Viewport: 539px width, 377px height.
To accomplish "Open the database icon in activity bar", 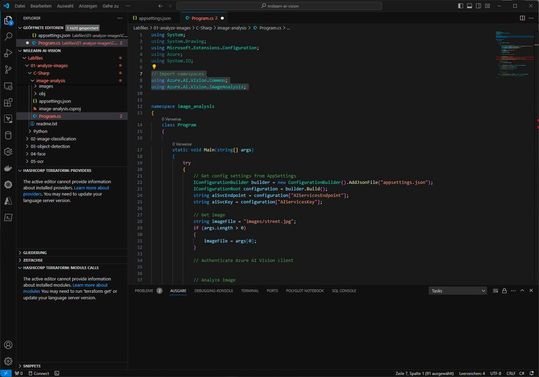I will click(x=8, y=135).
